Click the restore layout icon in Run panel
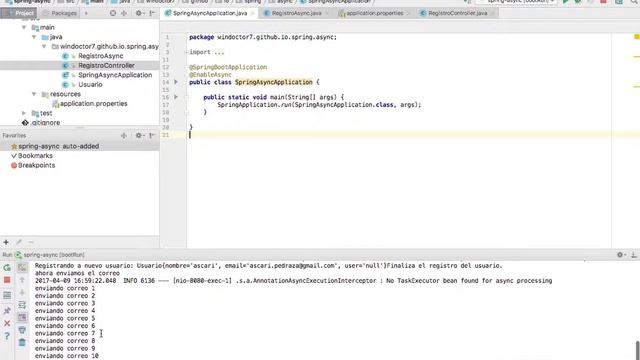 point(7,296)
